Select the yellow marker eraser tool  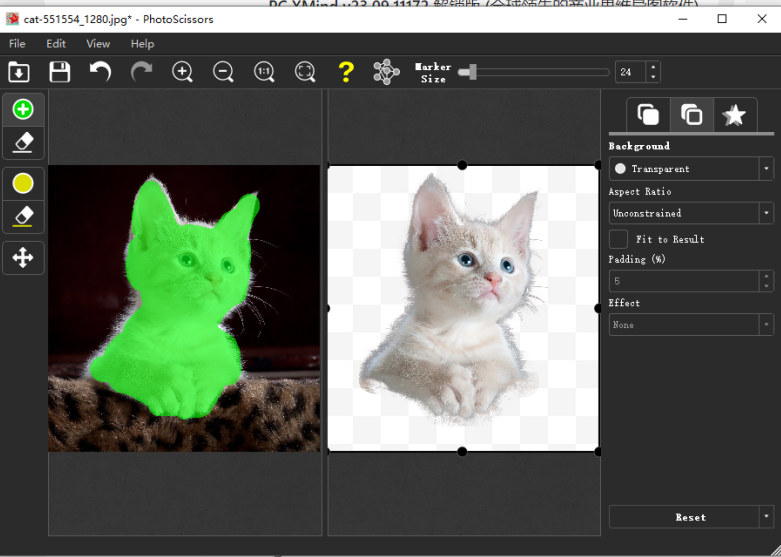click(23, 217)
